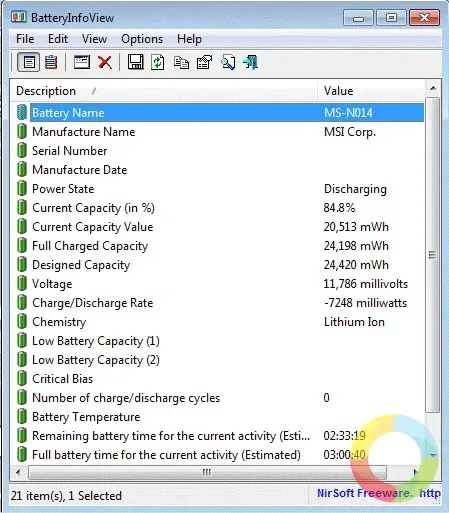Select the Voltage row
The width and height of the screenshot is (449, 513).
pos(220,284)
